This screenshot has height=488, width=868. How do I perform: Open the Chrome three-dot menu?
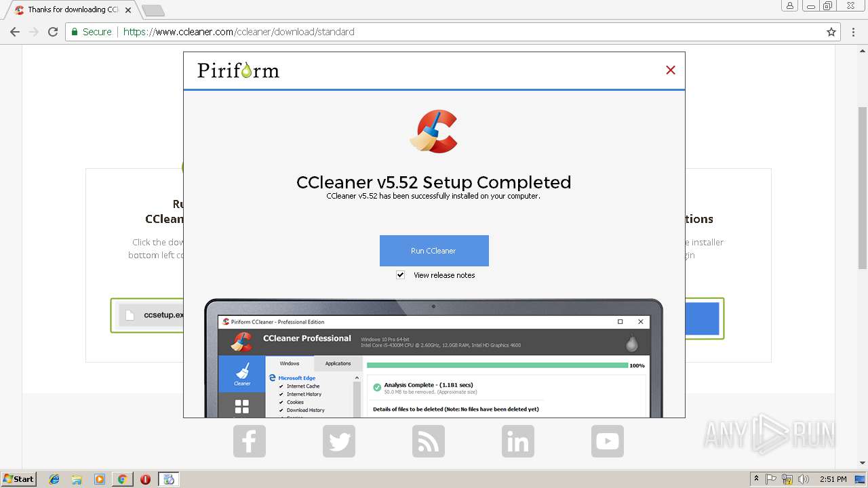854,32
